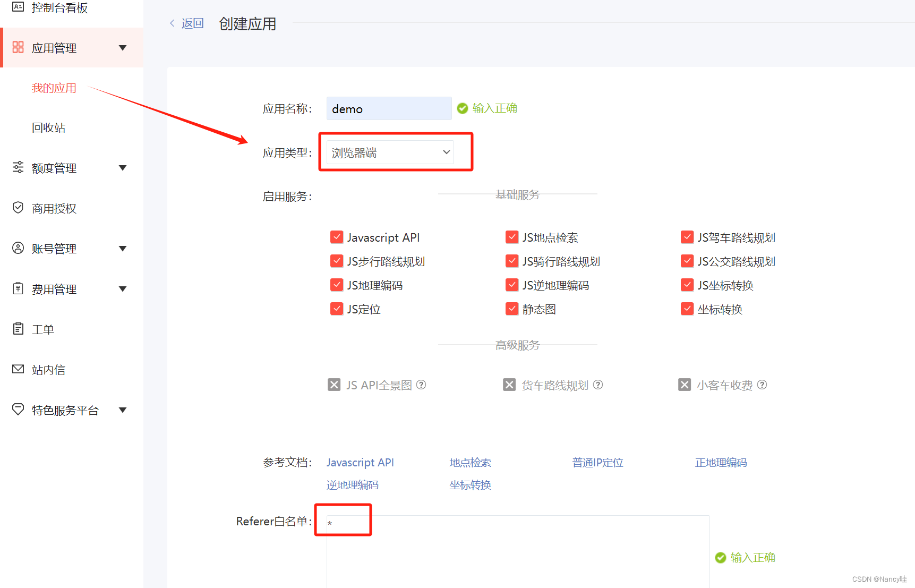Click help icon next to 货车路线规划
915x588 pixels.
(x=598, y=385)
